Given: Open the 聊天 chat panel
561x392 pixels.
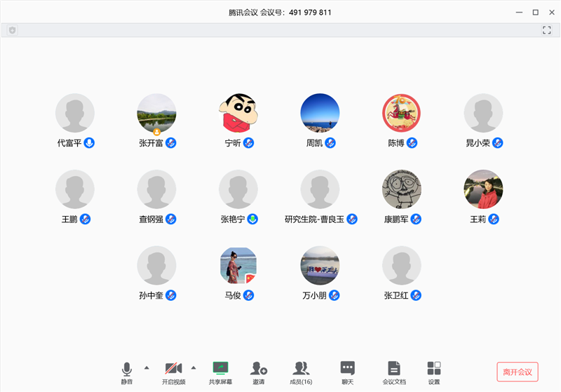Looking at the screenshot, I should [347, 373].
